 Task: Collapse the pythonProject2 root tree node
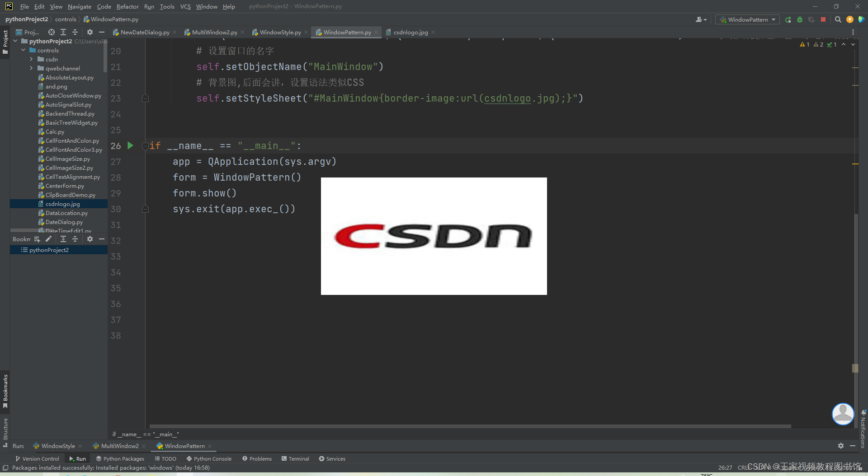[x=15, y=41]
